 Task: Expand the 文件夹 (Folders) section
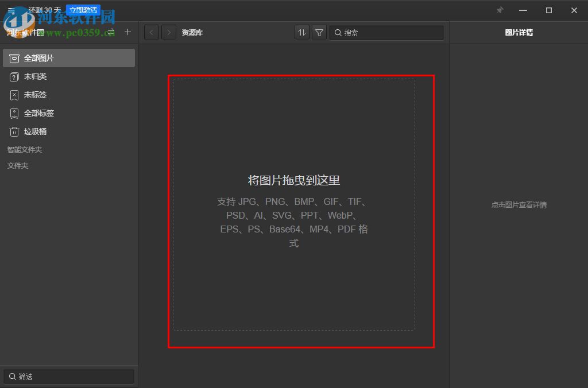[18, 165]
